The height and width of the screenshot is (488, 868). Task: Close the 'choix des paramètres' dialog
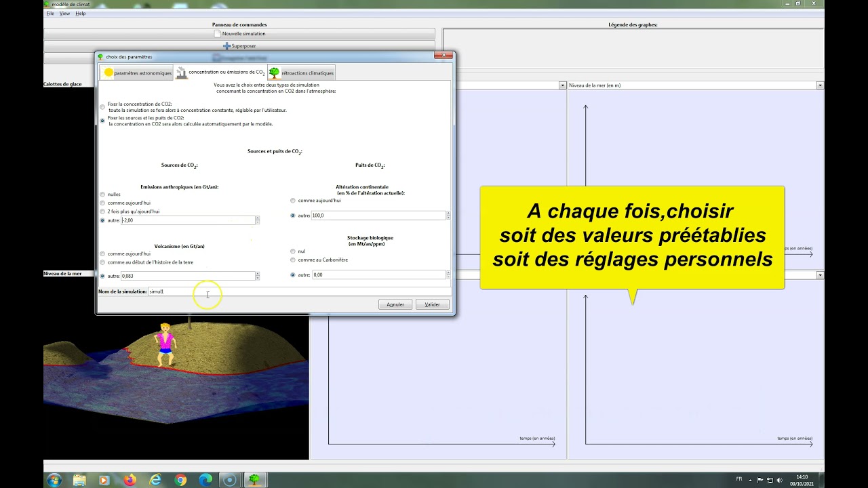coord(443,56)
